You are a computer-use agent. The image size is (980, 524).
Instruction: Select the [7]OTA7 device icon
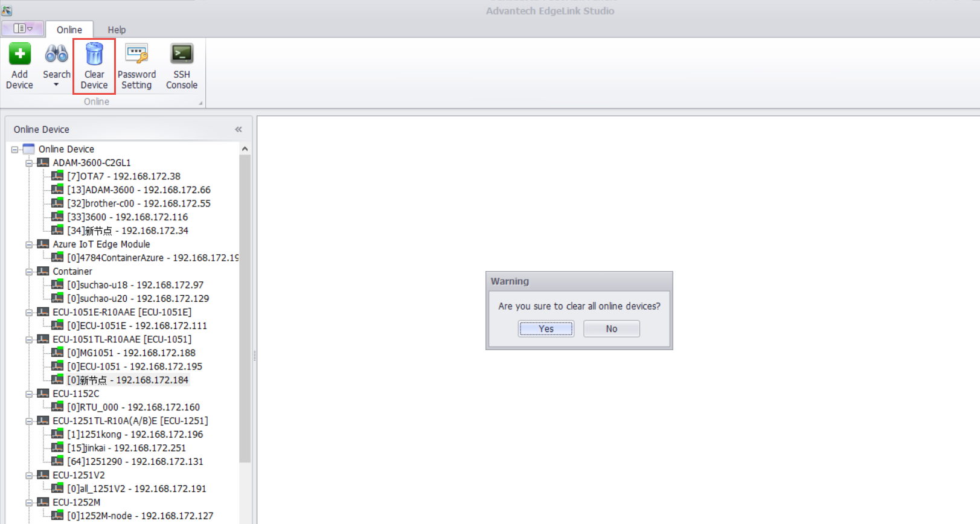coord(57,176)
